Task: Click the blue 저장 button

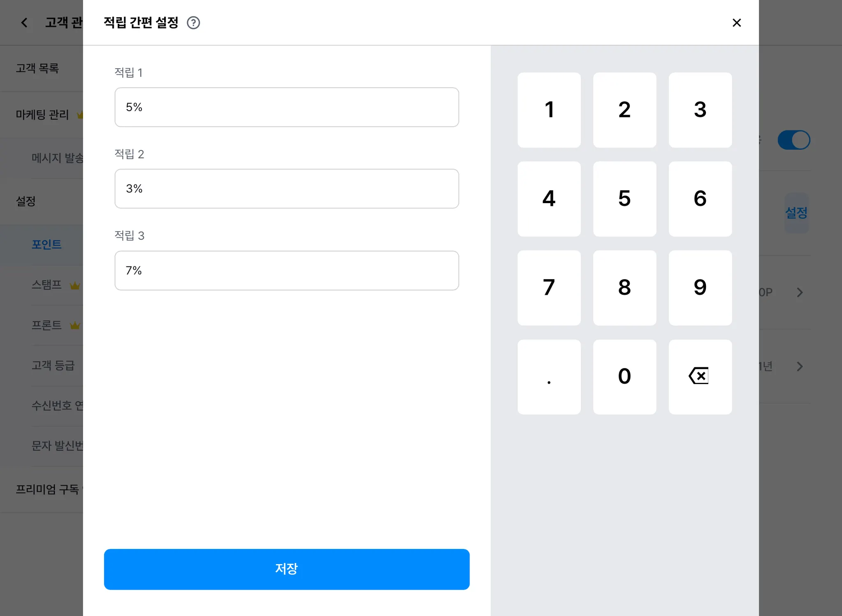Action: [287, 569]
